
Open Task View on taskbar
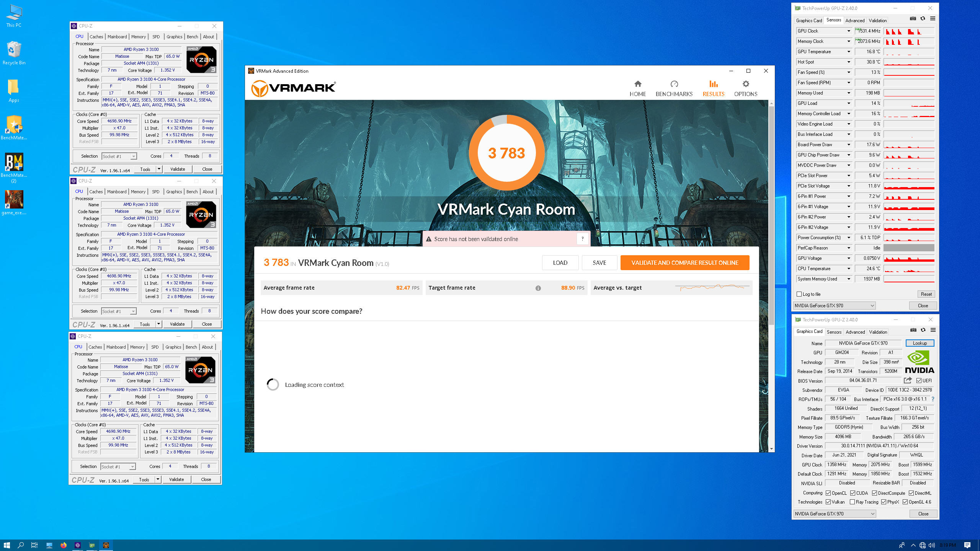(34, 545)
